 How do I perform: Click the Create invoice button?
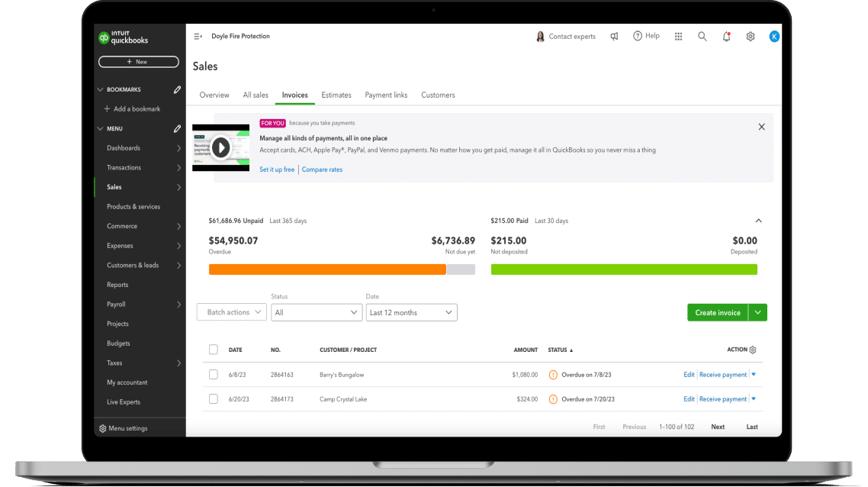717,312
